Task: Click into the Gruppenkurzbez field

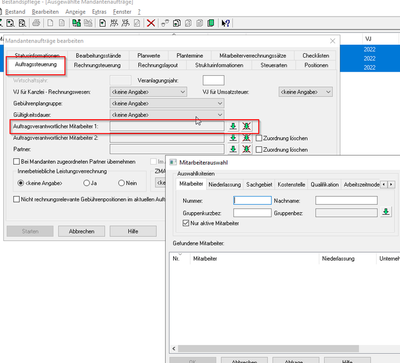Action: point(252,212)
